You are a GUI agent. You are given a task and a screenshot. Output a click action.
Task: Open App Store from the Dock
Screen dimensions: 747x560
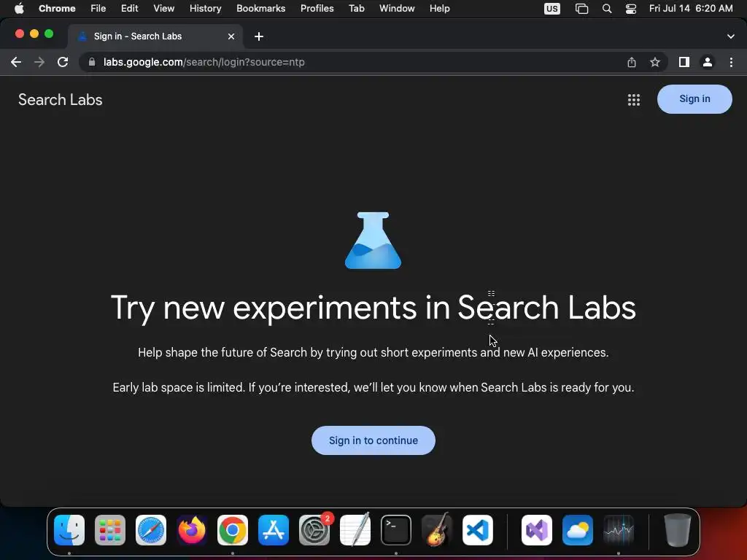(274, 530)
